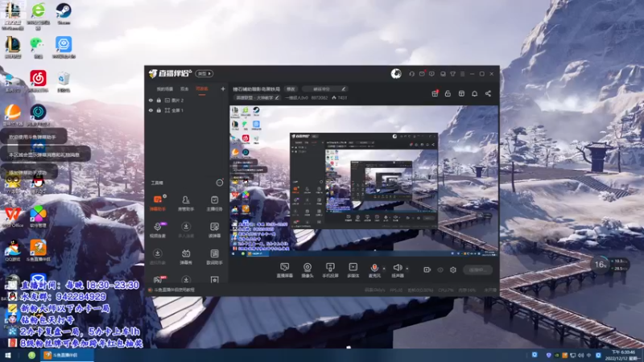Select the 全屏 1 source row
This screenshot has height=362, width=644.
pos(187,110)
